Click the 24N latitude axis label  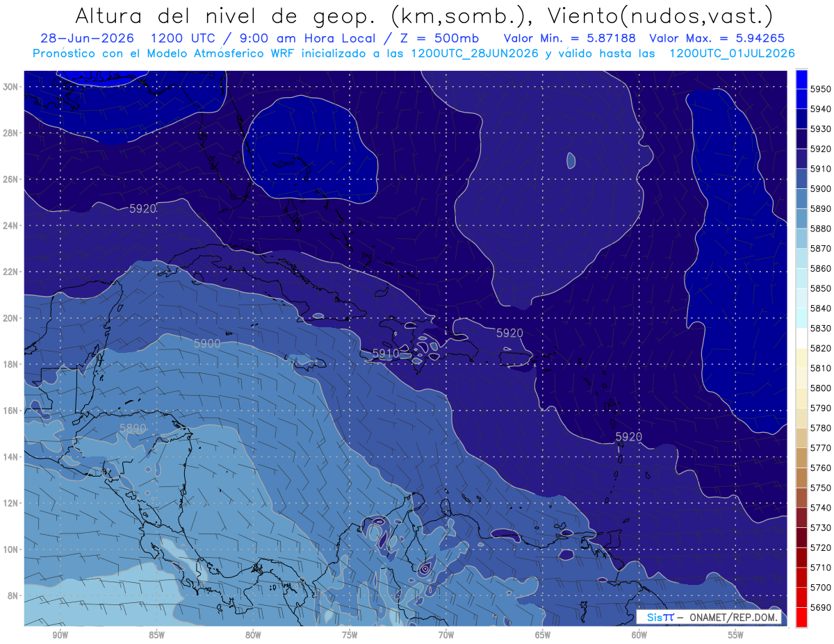pyautogui.click(x=10, y=226)
